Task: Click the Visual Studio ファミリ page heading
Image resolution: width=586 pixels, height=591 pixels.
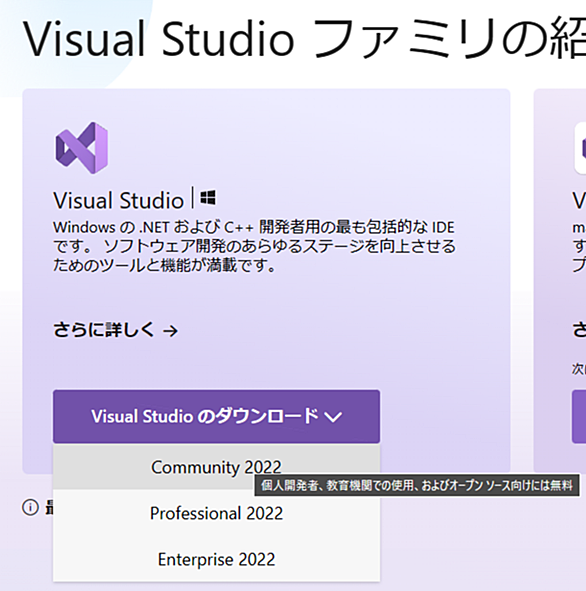Action: tap(304, 39)
